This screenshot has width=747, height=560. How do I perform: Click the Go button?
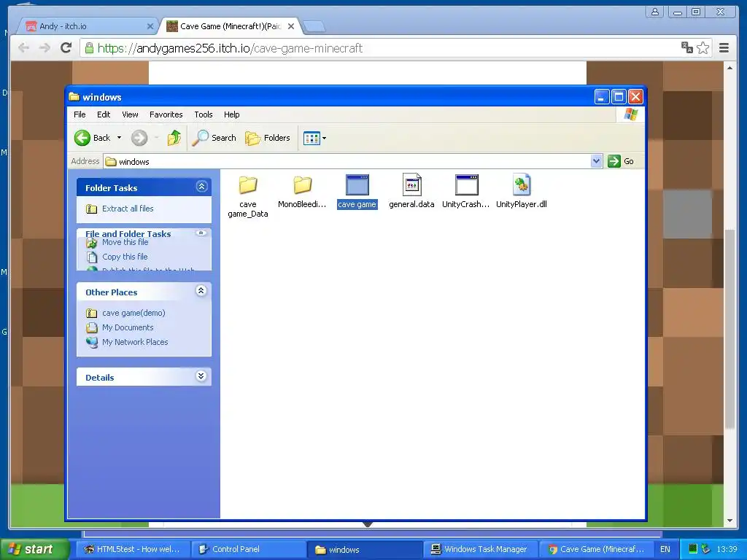621,161
